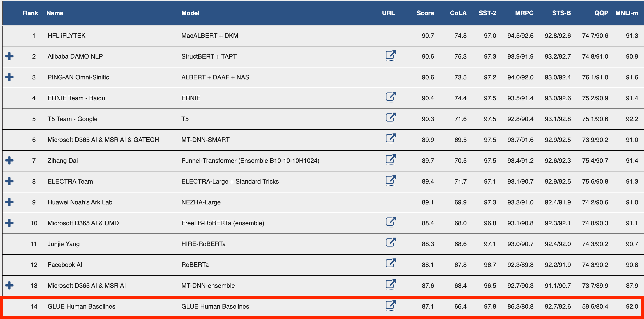Viewport: 644px width, 319px height.
Task: Open RoBERTa Facebook AI URL icon
Action: pos(390,263)
